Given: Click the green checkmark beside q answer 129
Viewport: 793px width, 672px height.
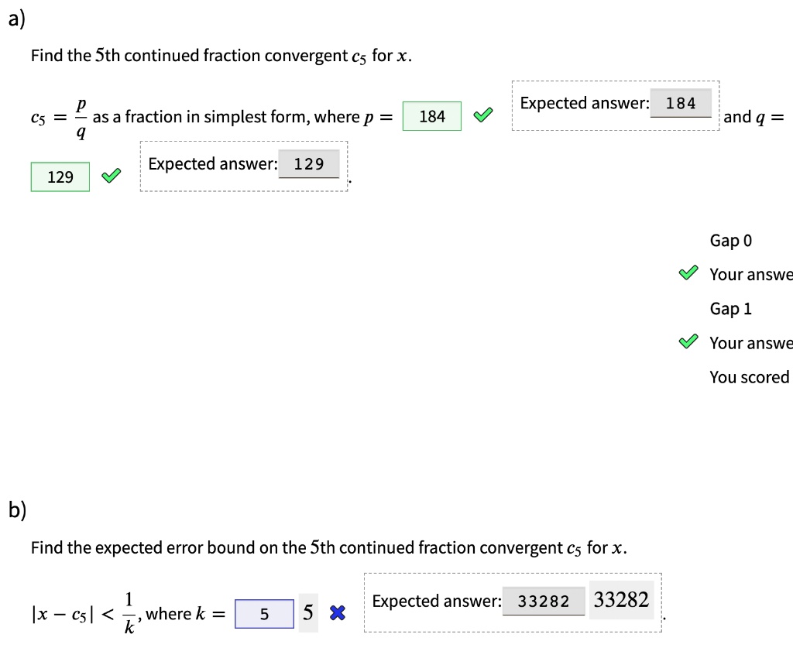Looking at the screenshot, I should [x=112, y=176].
